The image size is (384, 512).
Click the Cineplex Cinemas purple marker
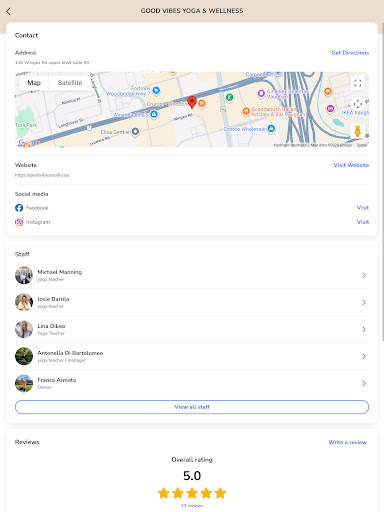click(x=261, y=93)
